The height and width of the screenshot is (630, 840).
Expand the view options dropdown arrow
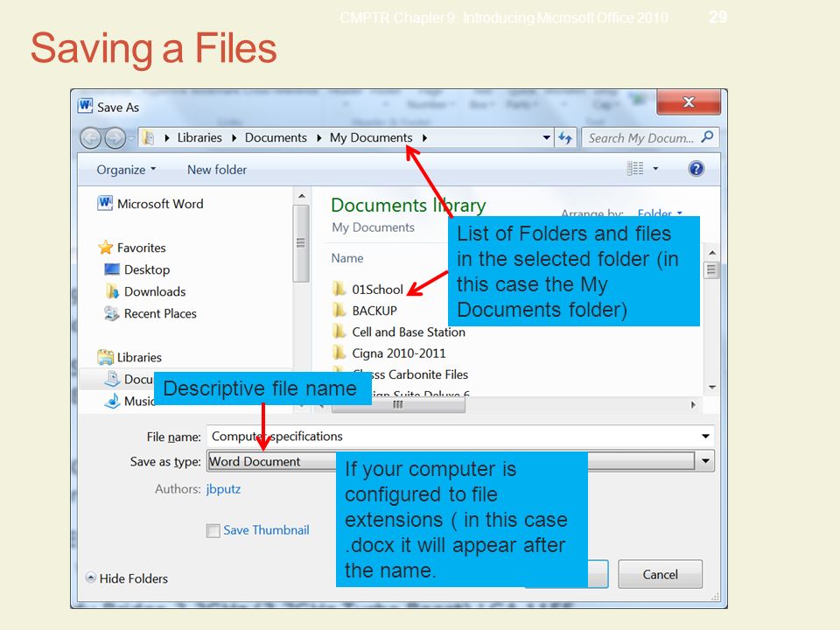pyautogui.click(x=655, y=169)
